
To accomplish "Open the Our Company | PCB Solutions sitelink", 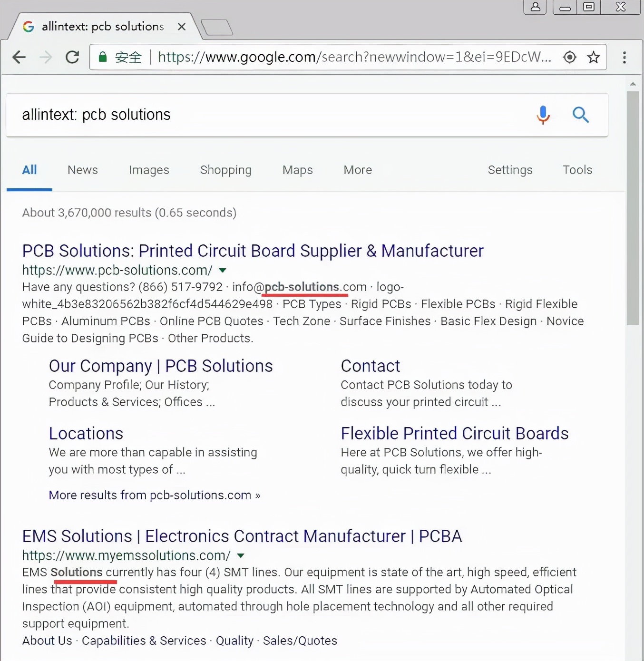I will pyautogui.click(x=161, y=366).
